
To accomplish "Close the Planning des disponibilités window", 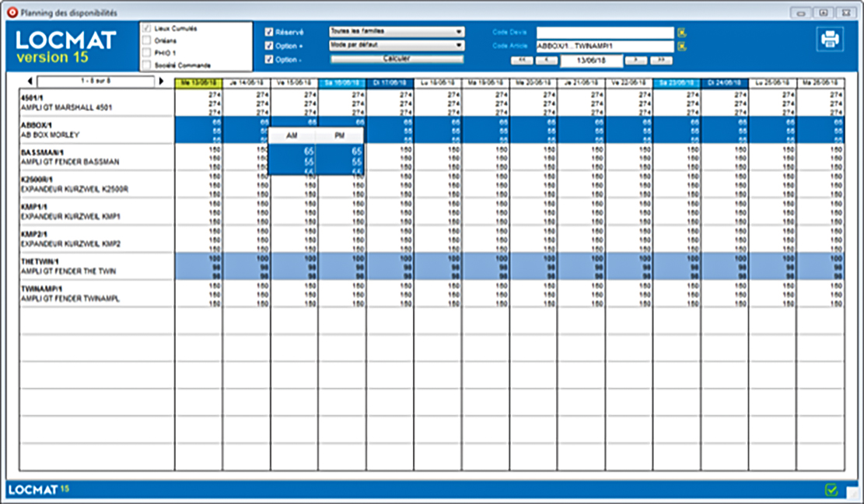I will click(846, 12).
